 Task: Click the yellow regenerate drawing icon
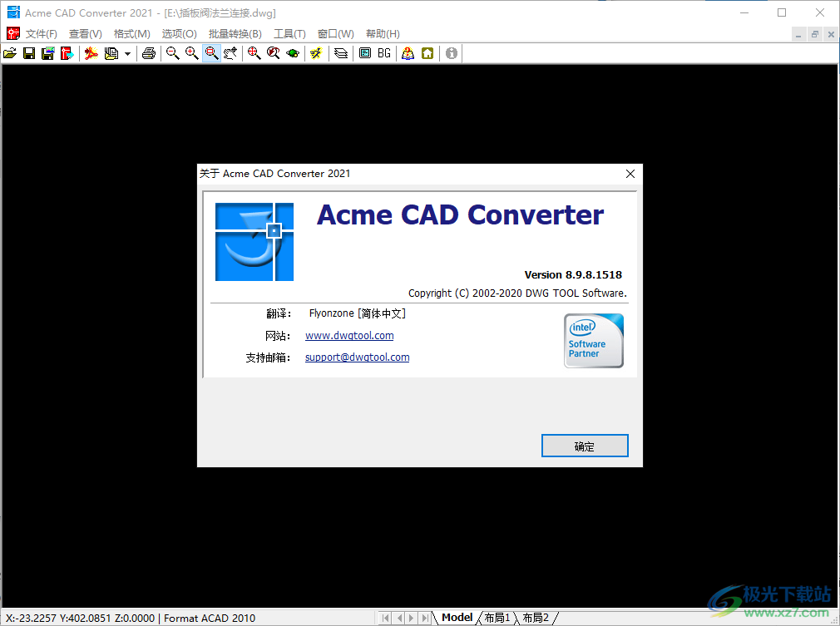(317, 53)
